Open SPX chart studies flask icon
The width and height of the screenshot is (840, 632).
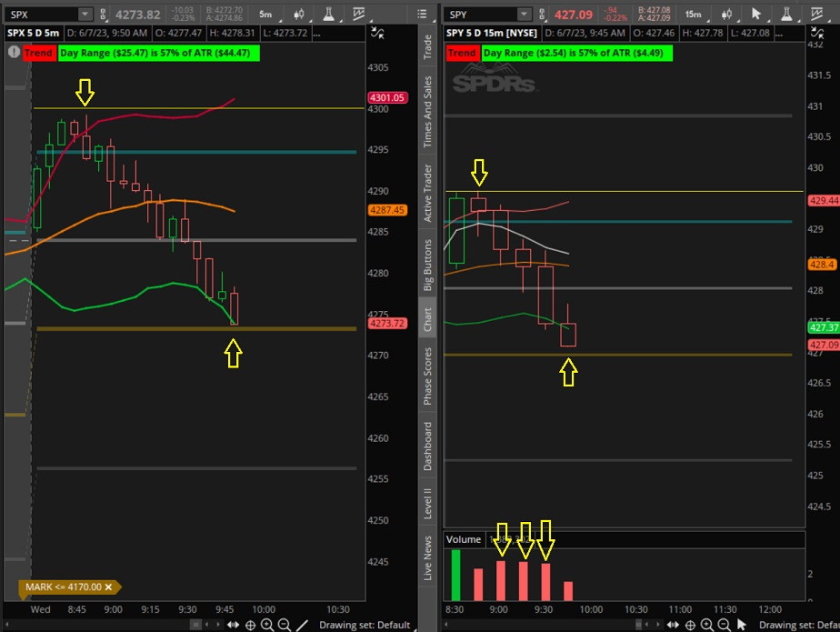point(328,15)
